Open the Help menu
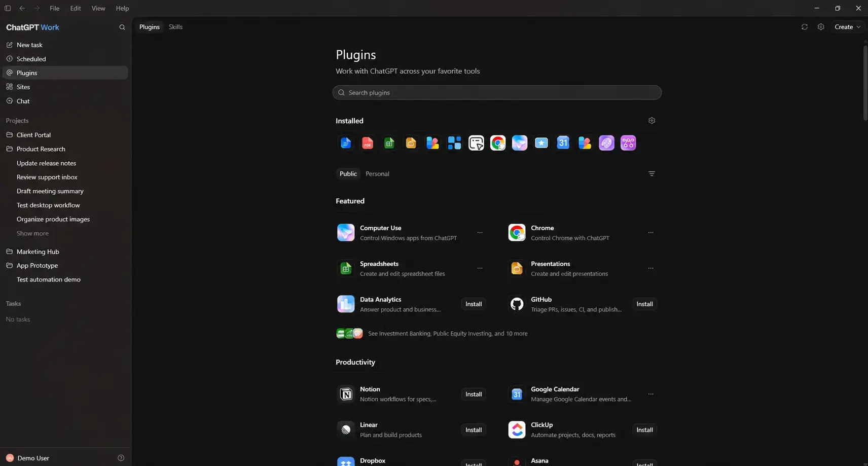 tap(122, 8)
